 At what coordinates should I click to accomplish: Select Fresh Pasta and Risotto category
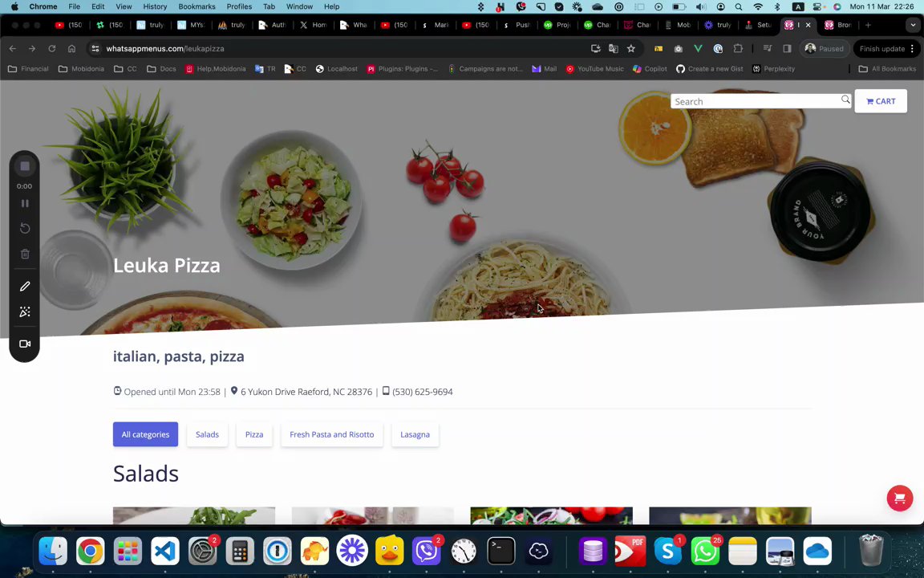(332, 434)
